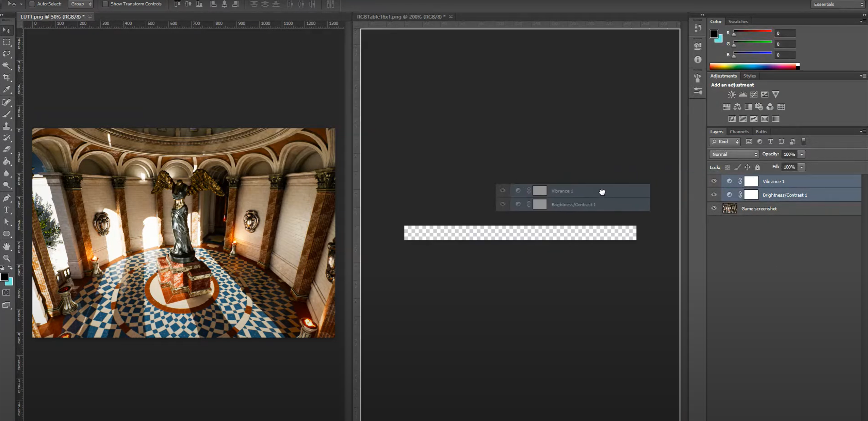Select the Zoom tool in toolbar

6,258
